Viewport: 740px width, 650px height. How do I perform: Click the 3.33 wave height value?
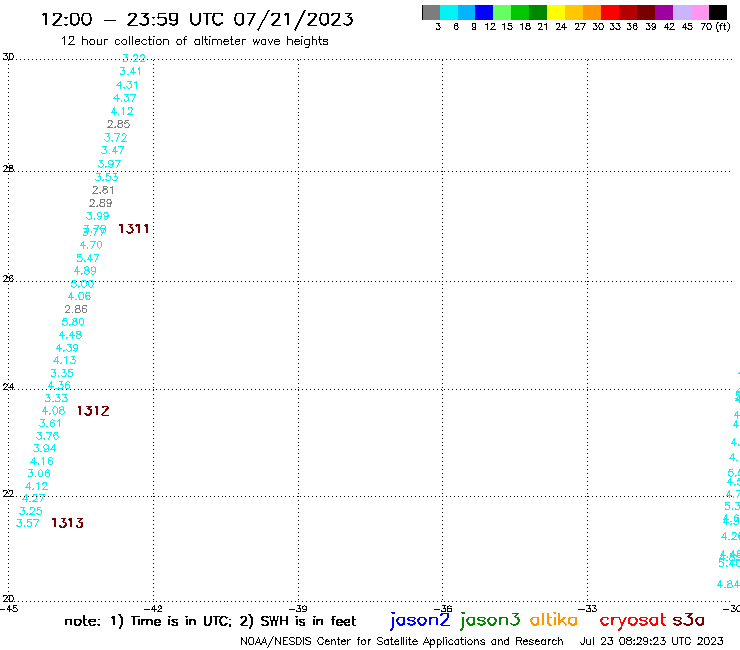56,398
